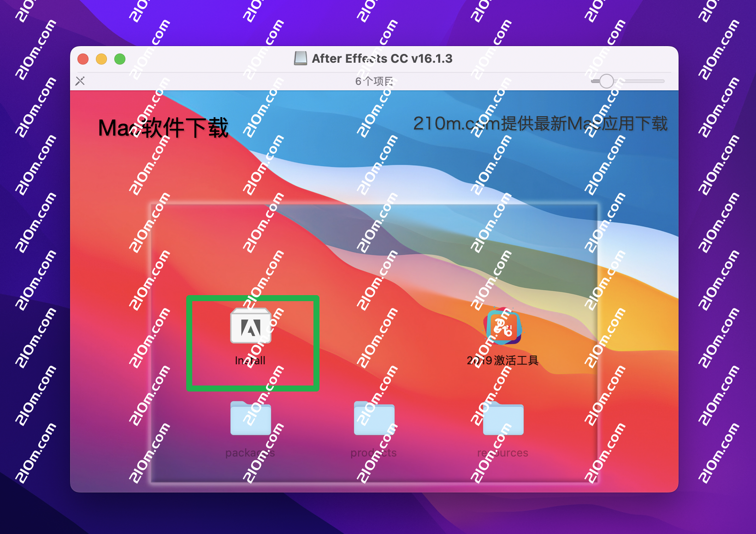Open the Adobe Install application icon
This screenshot has width=756, height=534.
tap(251, 326)
